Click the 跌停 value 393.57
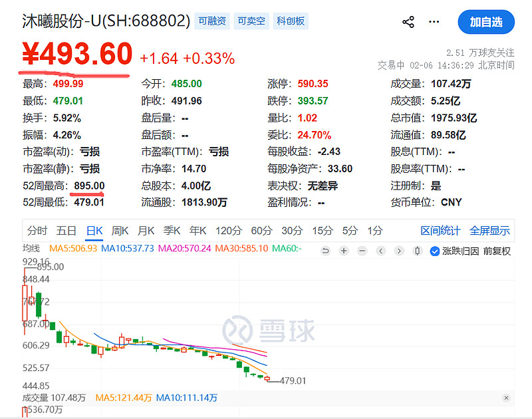The width and height of the screenshot is (532, 419). 313,101
